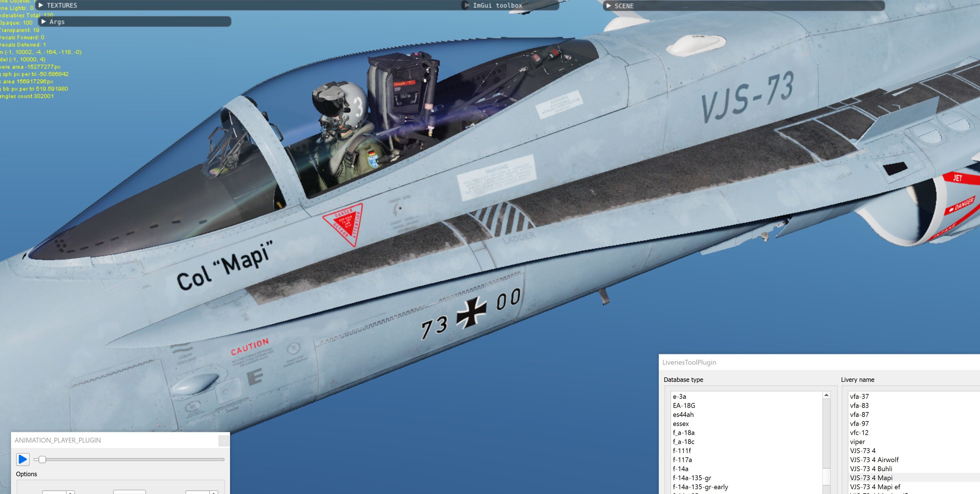Close the ANIMATION_PLAYER_PLUGIN window
The width and height of the screenshot is (980, 494).
[224, 441]
